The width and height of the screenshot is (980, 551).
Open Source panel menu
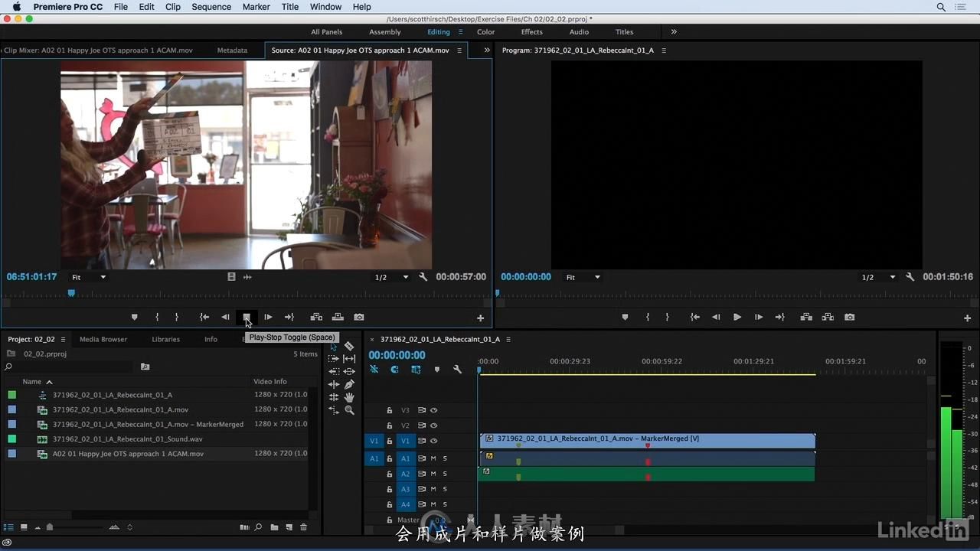point(459,50)
